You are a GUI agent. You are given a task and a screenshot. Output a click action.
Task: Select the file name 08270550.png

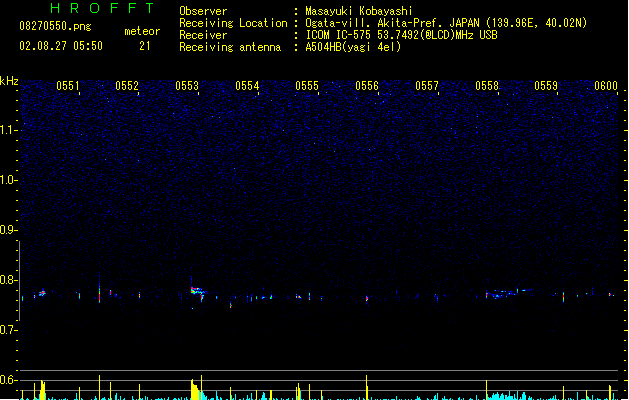point(55,26)
